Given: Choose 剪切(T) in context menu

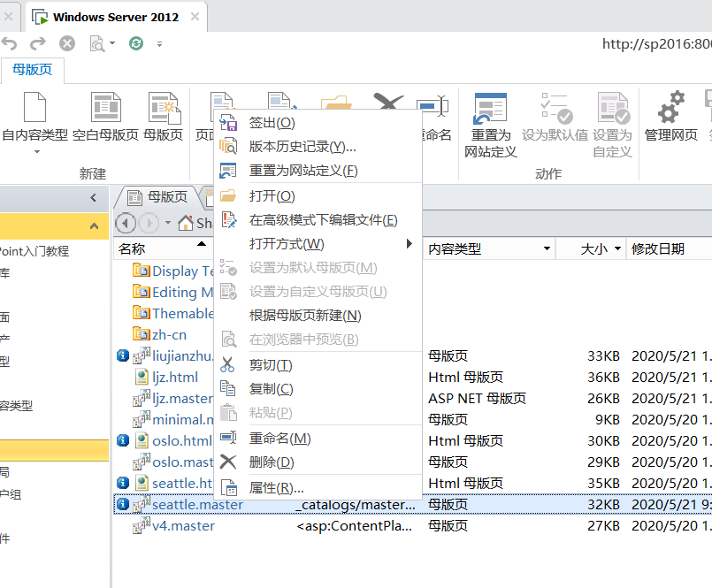Looking at the screenshot, I should tap(318, 365).
